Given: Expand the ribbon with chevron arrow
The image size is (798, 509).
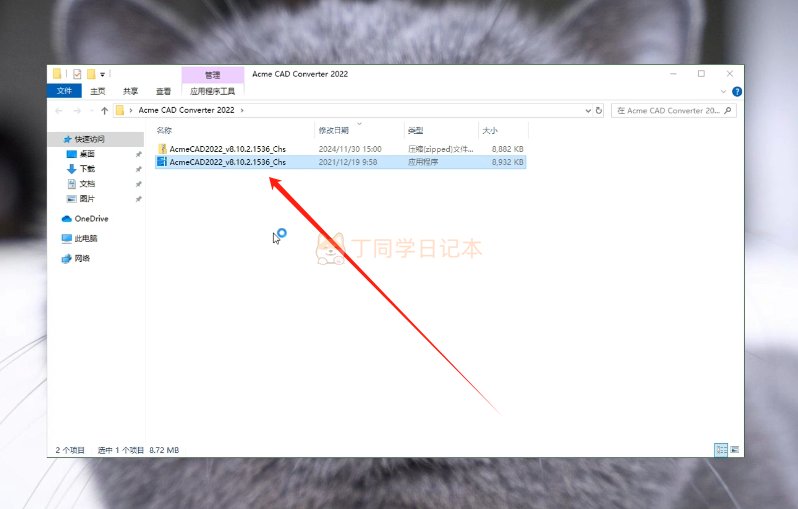Looking at the screenshot, I should [723, 92].
